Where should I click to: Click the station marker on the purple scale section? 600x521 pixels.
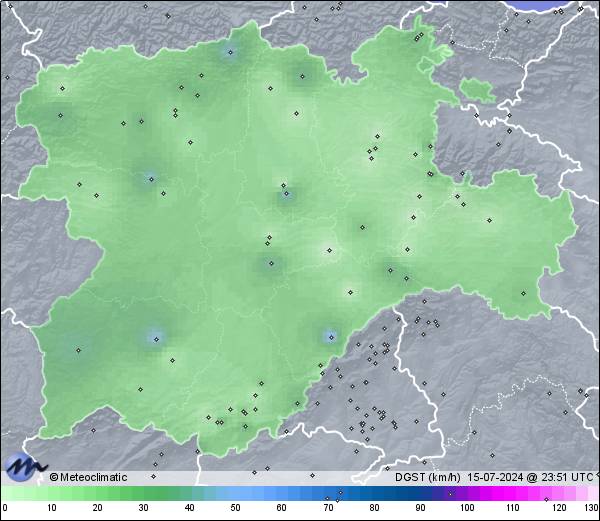[x=450, y=494]
